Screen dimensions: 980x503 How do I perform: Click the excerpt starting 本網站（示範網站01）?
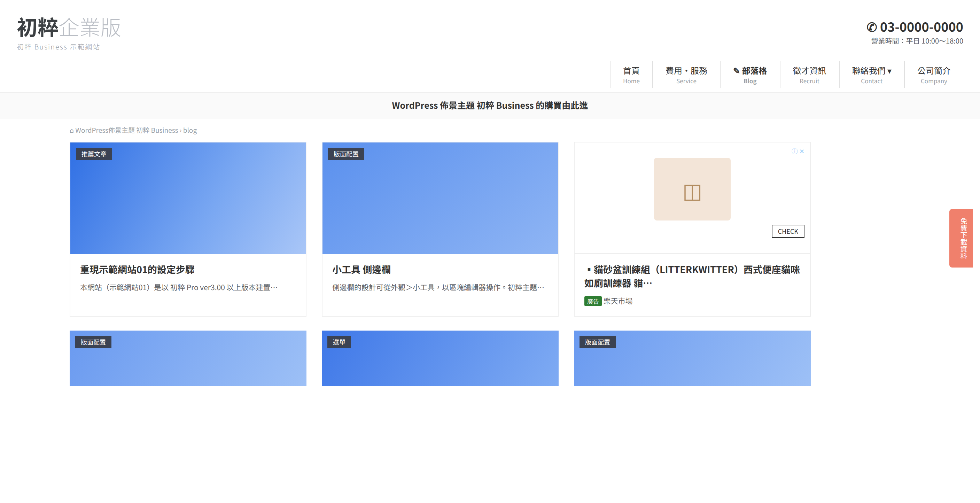click(179, 287)
